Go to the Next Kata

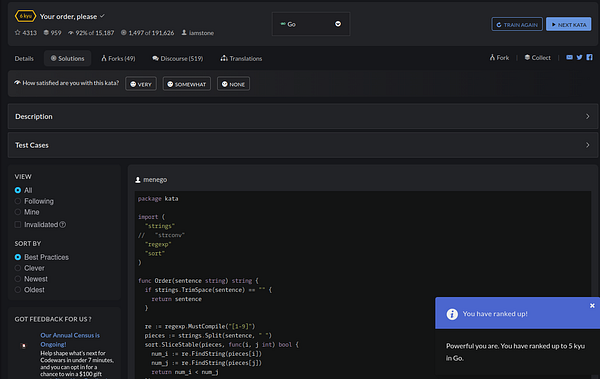tap(569, 25)
